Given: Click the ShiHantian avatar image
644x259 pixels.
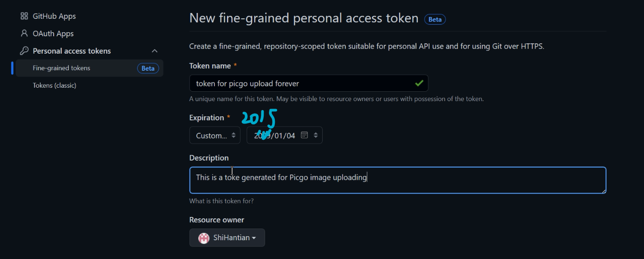Looking at the screenshot, I should coord(204,238).
